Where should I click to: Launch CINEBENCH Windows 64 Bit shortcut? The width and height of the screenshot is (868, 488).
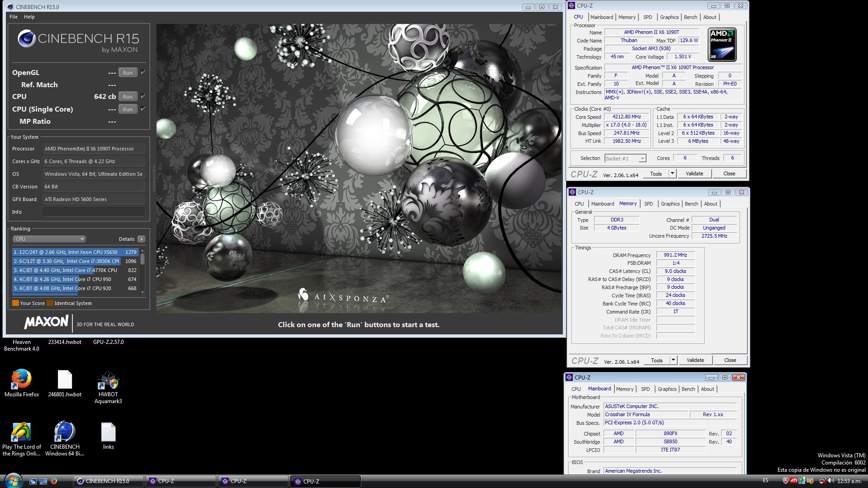(x=65, y=439)
